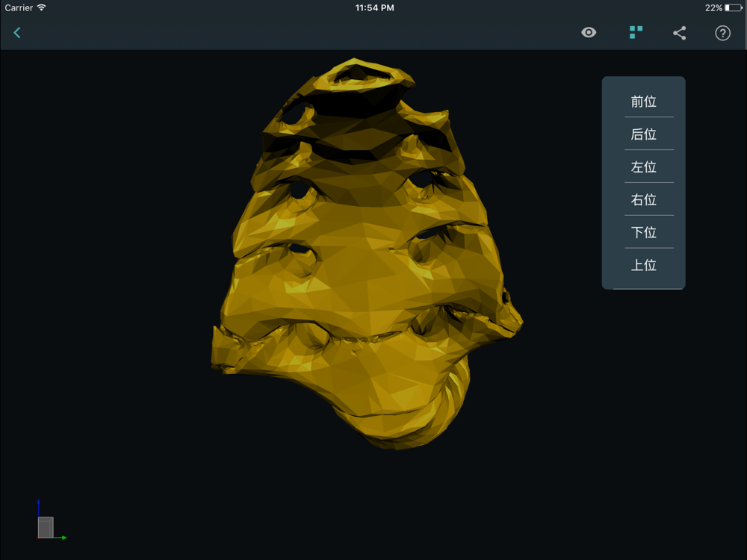Collapse the view orientation menu via the teal squares icon

point(636,33)
